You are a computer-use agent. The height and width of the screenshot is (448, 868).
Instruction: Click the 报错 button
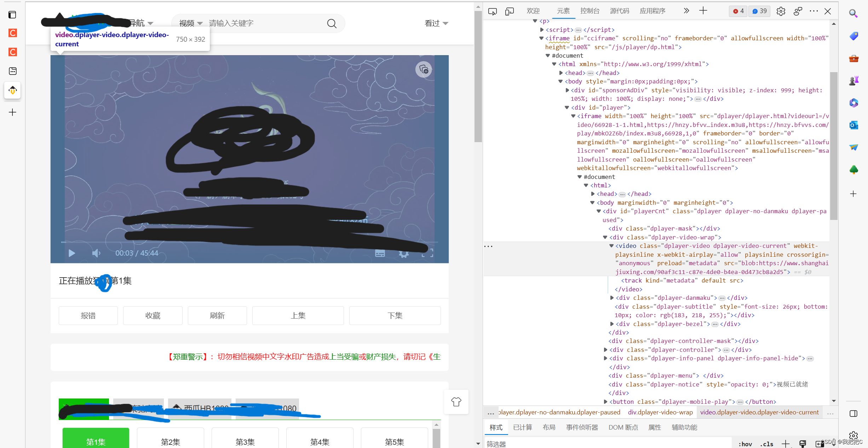click(x=88, y=315)
